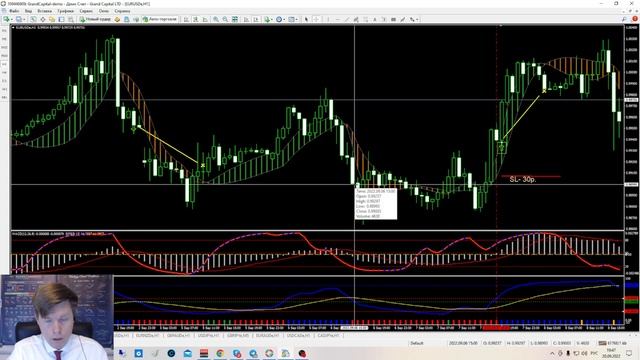Show hidden system tray icons chevron
This screenshot has height=360, width=640.
[552, 353]
